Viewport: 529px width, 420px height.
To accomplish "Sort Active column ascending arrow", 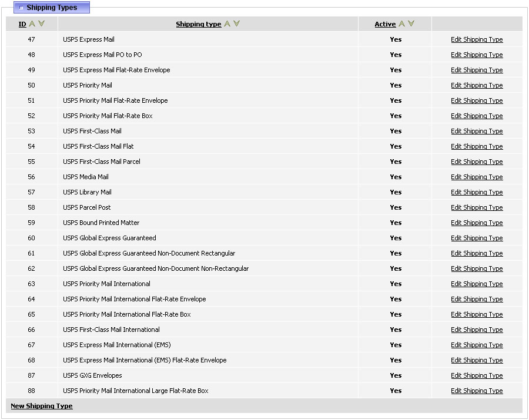I will 401,23.
